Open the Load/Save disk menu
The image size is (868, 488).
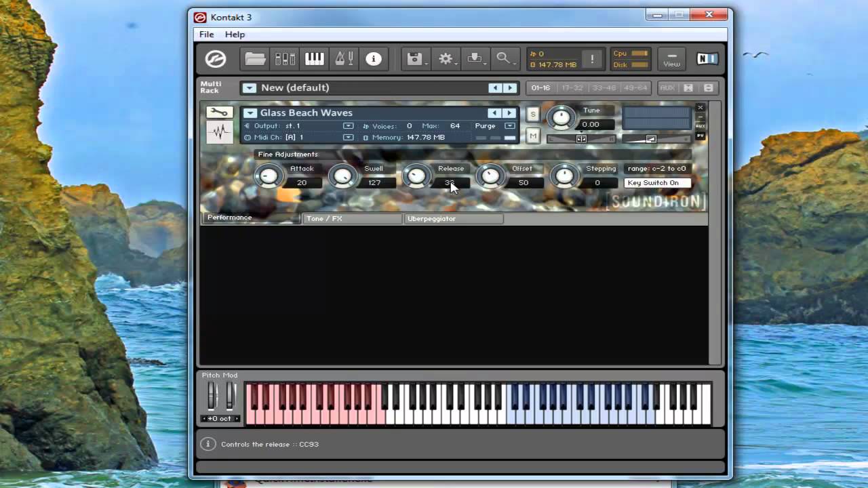click(x=416, y=59)
